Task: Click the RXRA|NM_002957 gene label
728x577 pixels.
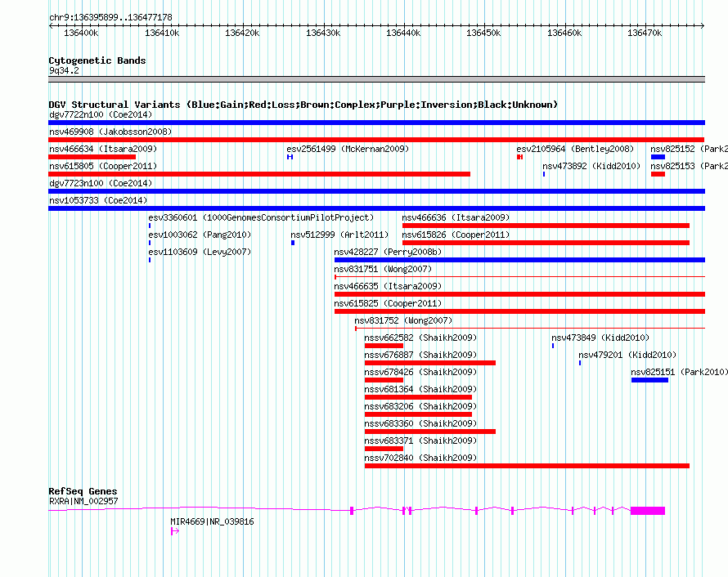Action: [x=83, y=501]
